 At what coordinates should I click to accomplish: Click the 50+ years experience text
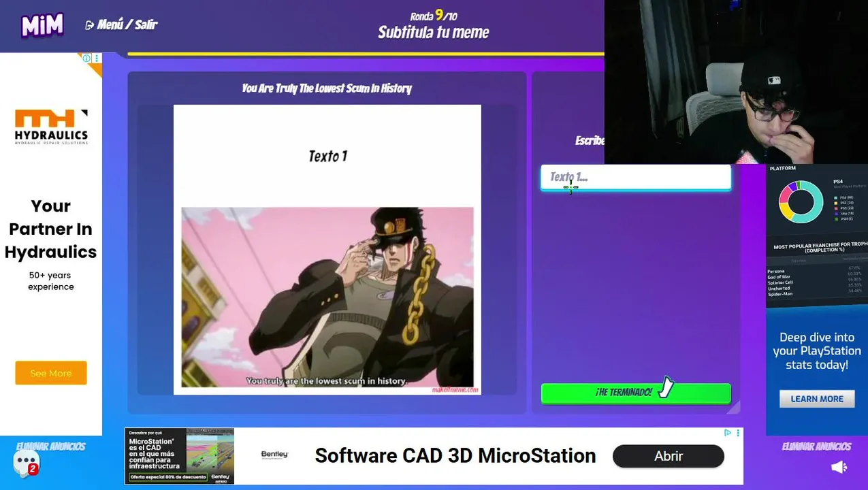point(51,281)
